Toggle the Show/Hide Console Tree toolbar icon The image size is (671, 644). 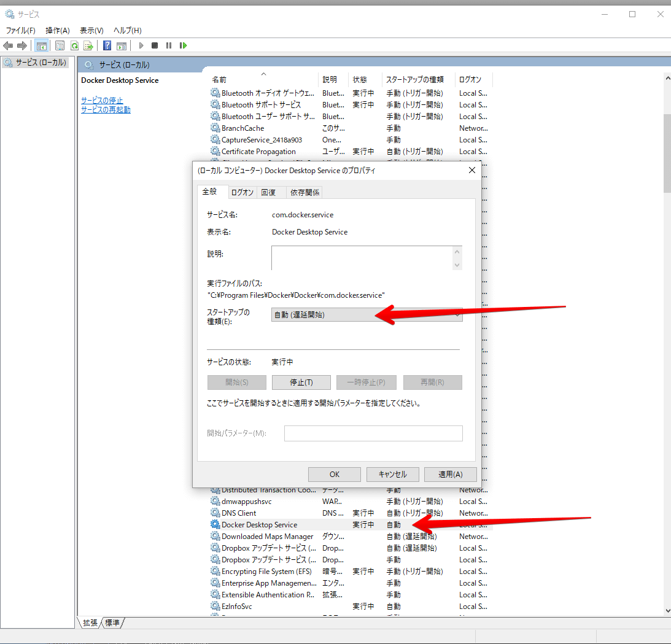tap(42, 45)
